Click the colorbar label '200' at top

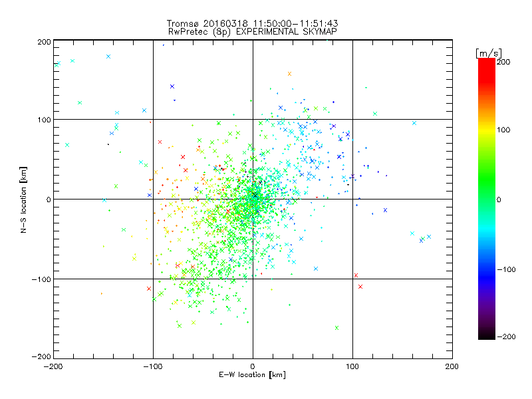tap(503, 62)
